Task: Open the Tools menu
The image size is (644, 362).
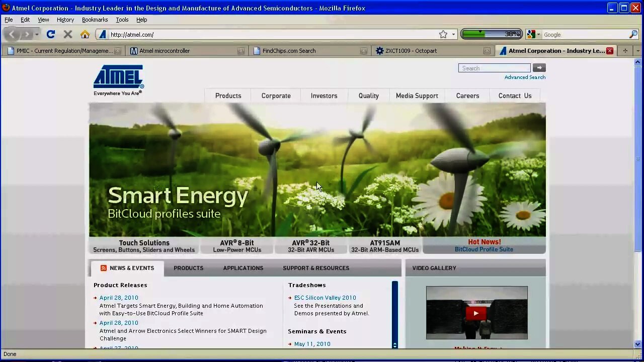Action: tap(122, 20)
